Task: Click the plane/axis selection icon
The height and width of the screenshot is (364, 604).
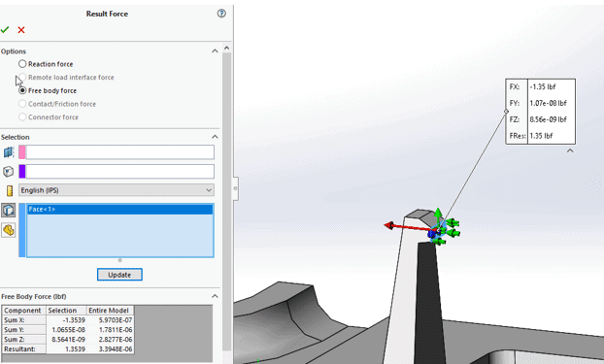Action: click(x=9, y=152)
